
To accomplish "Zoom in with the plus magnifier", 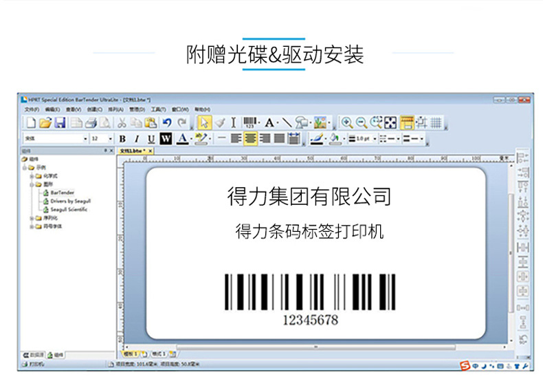I will click(x=346, y=122).
